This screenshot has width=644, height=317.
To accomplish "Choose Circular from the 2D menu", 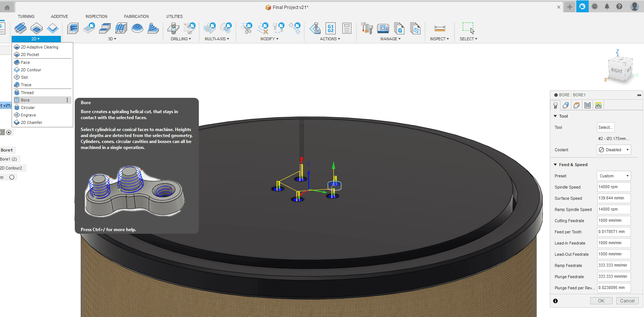I will [42, 108].
